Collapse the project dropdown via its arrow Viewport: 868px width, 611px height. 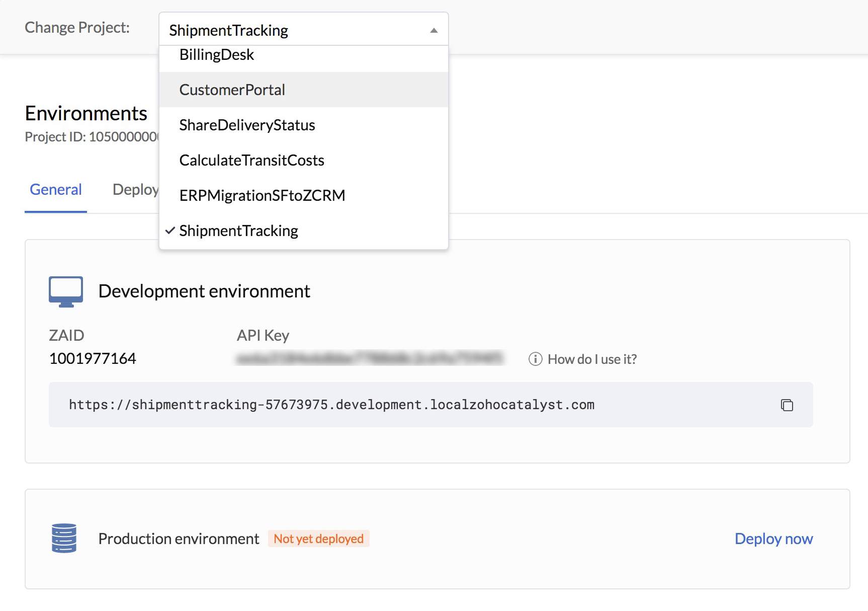pos(433,30)
